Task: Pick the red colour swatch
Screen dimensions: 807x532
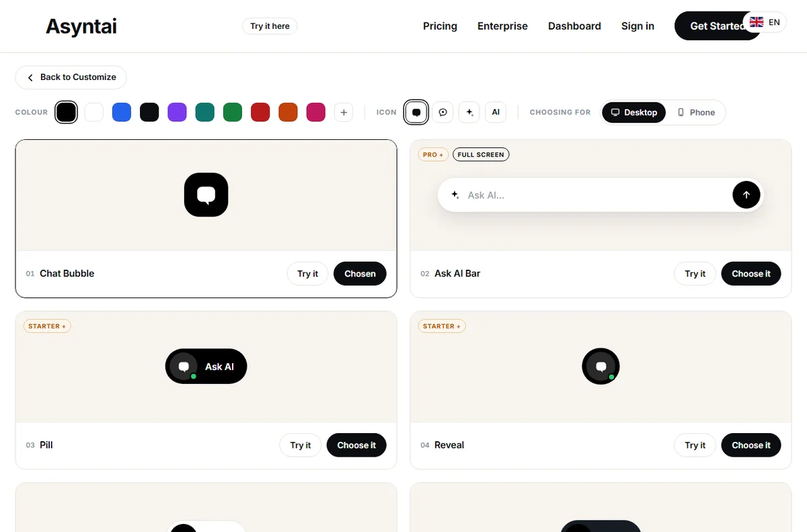Action: pyautogui.click(x=260, y=112)
